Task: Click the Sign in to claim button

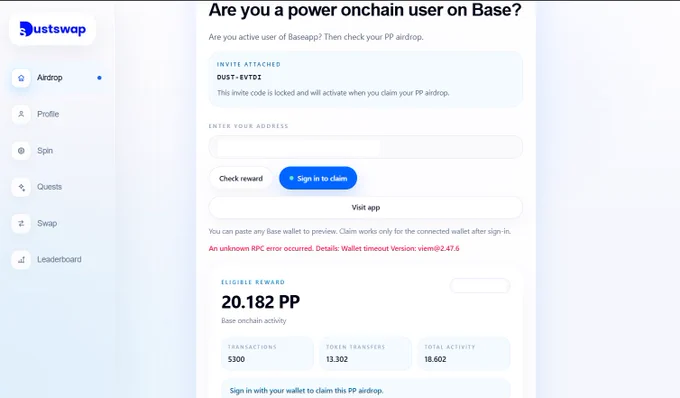Action: point(318,178)
